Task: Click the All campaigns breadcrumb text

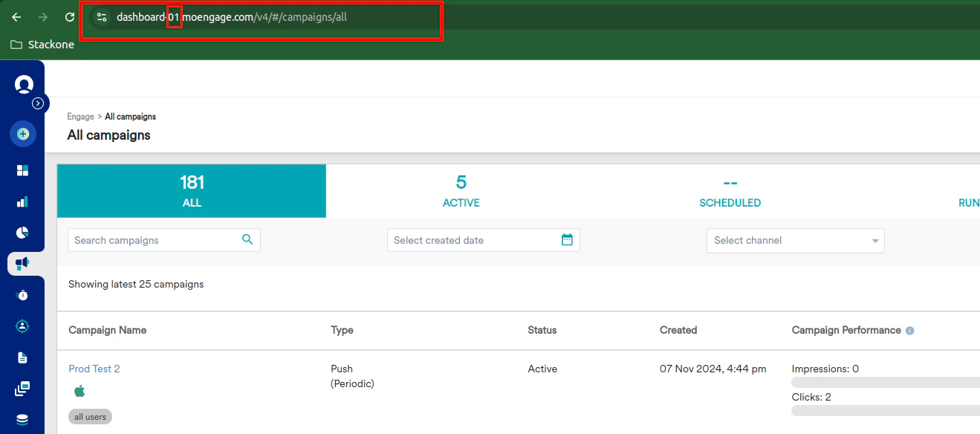Action: [x=131, y=117]
